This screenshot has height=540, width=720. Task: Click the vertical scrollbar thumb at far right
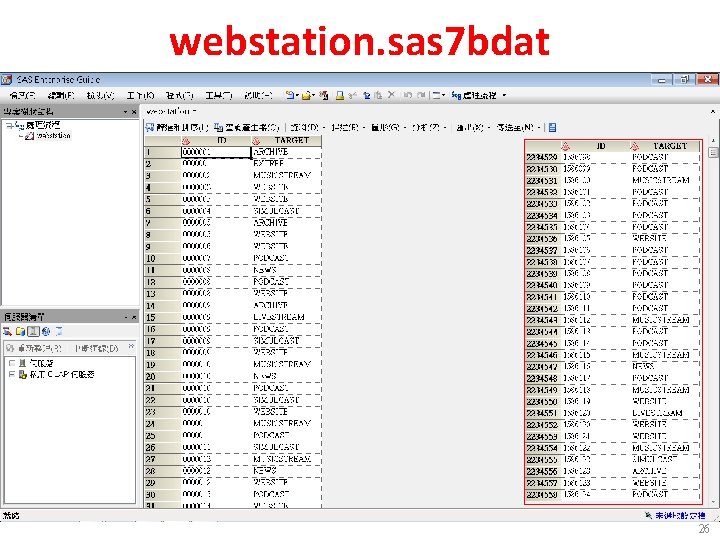pos(713,152)
